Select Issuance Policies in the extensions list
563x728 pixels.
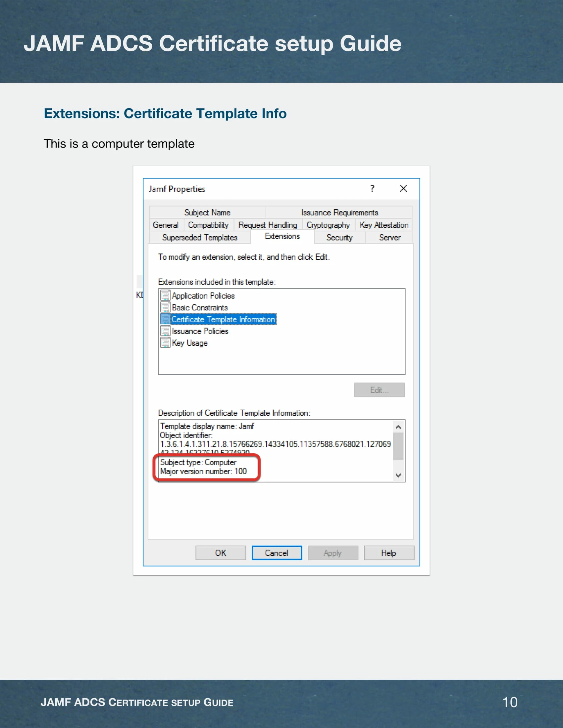coord(200,331)
